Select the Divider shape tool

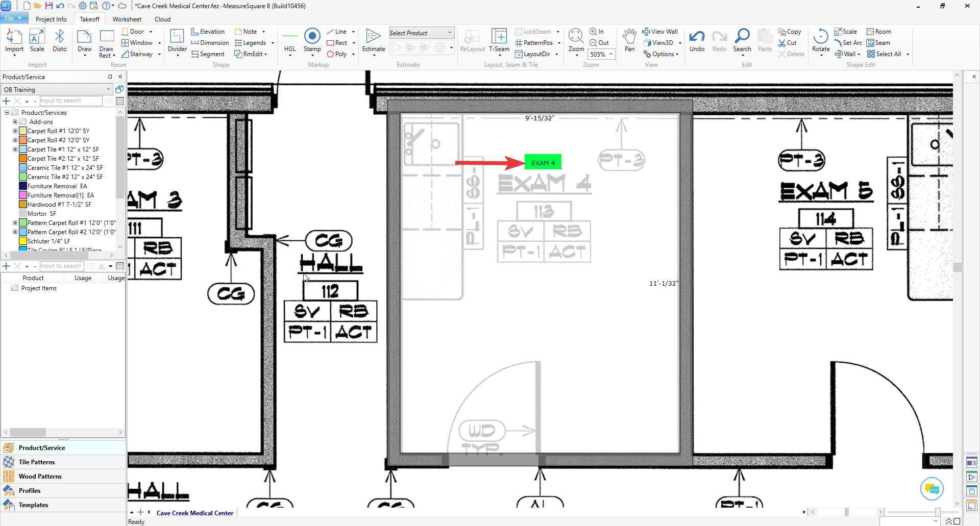pos(177,42)
